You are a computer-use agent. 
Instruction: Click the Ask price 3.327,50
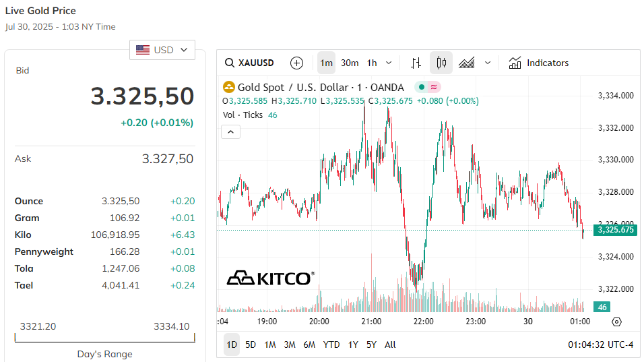[168, 158]
